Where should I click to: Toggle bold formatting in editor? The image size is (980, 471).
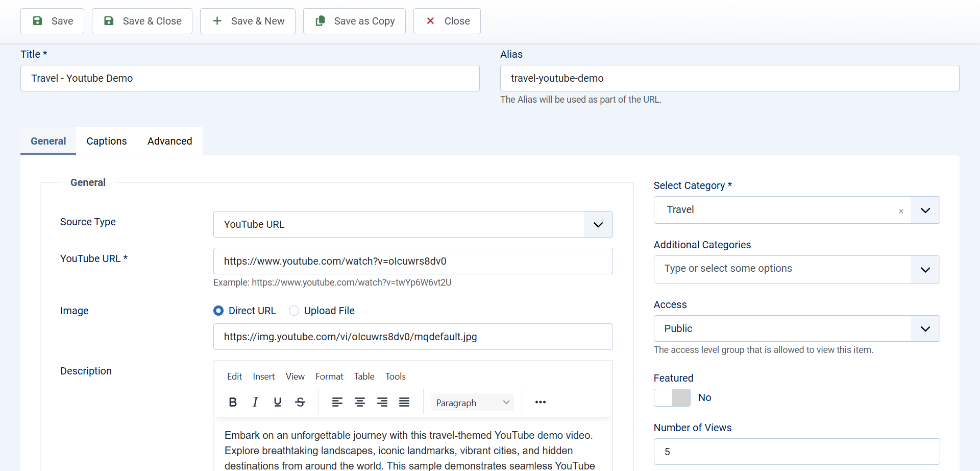point(233,402)
